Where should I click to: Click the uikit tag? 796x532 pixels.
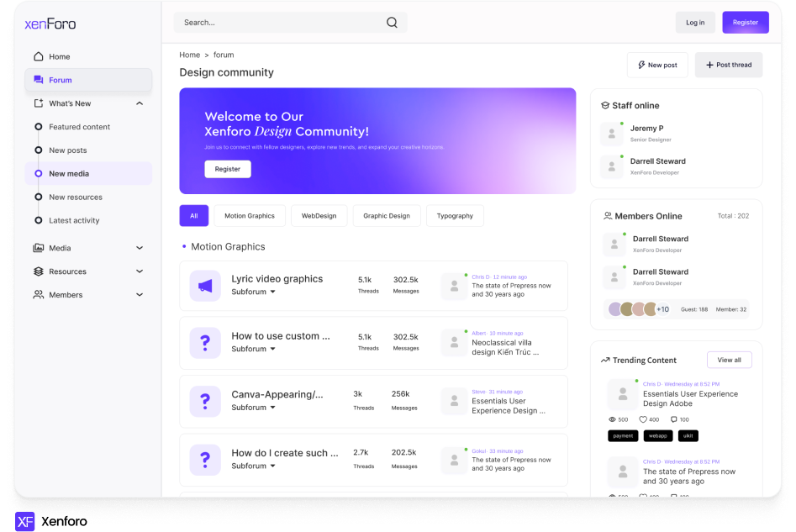pyautogui.click(x=688, y=435)
